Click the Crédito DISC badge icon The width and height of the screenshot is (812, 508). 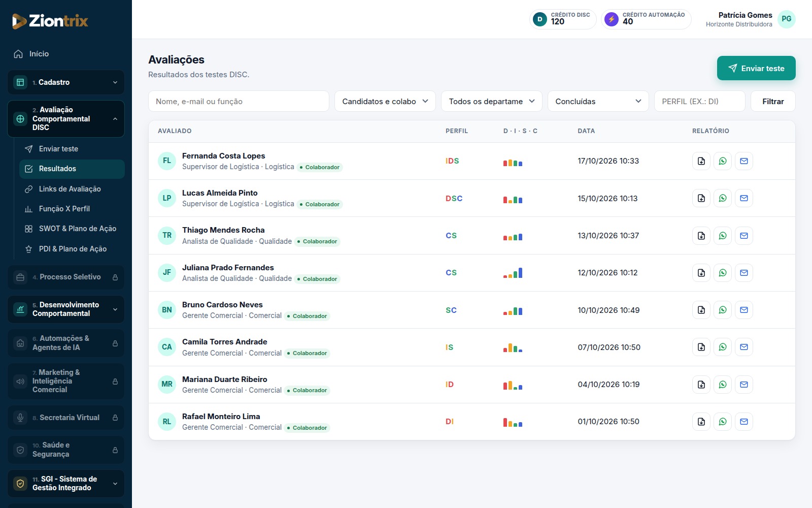[540, 19]
